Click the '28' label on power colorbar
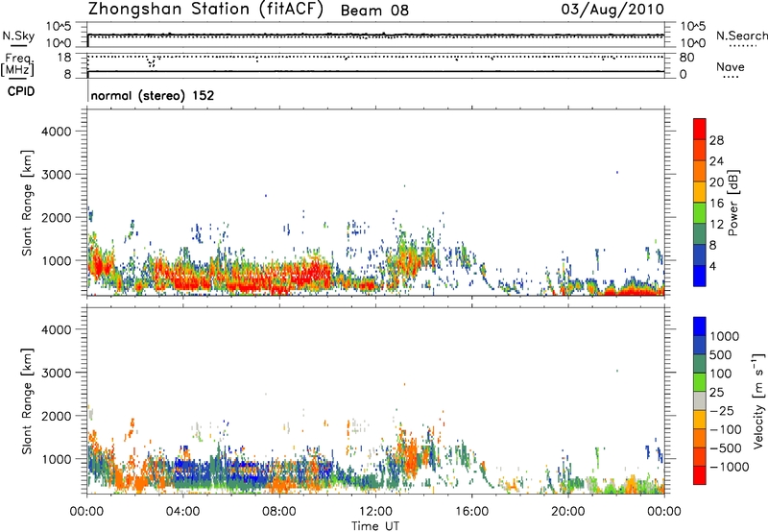Viewport: 768px width, 532px height. 716,140
